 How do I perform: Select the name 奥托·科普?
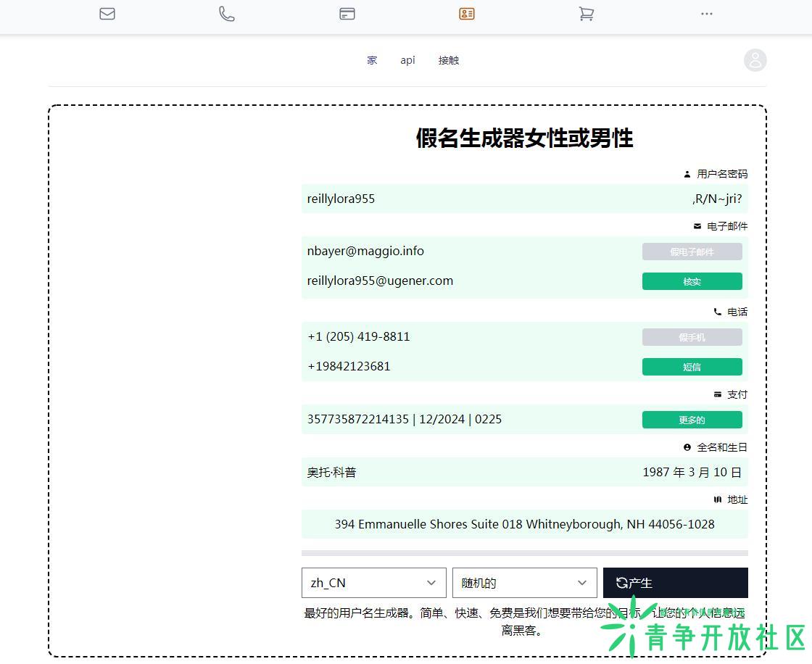coord(331,473)
